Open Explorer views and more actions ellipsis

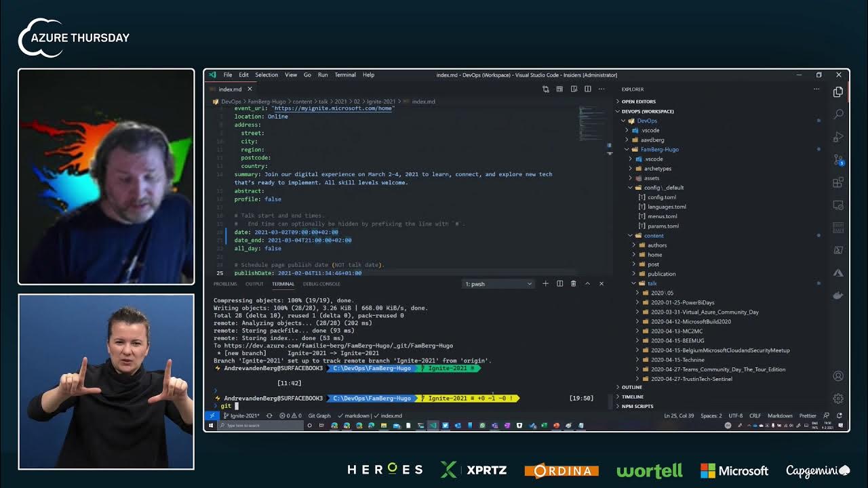click(x=816, y=89)
